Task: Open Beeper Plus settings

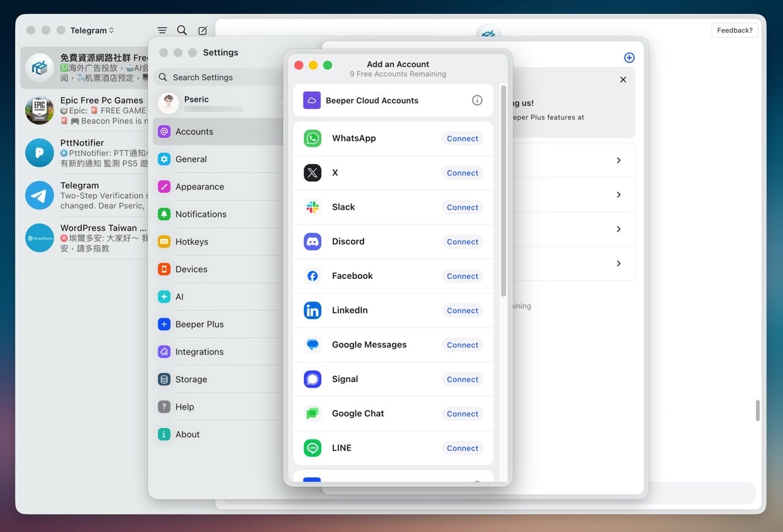Action: [x=218, y=324]
